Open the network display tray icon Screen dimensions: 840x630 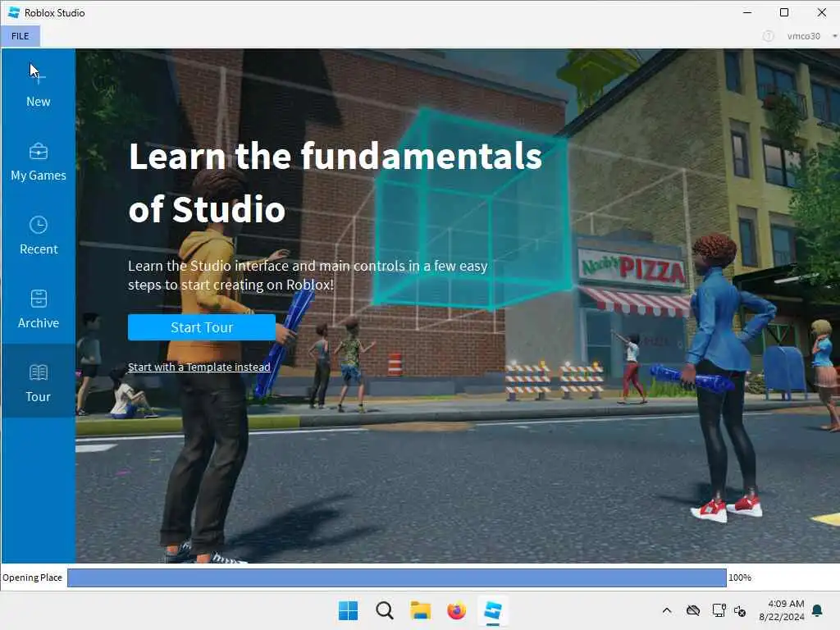pyautogui.click(x=719, y=610)
